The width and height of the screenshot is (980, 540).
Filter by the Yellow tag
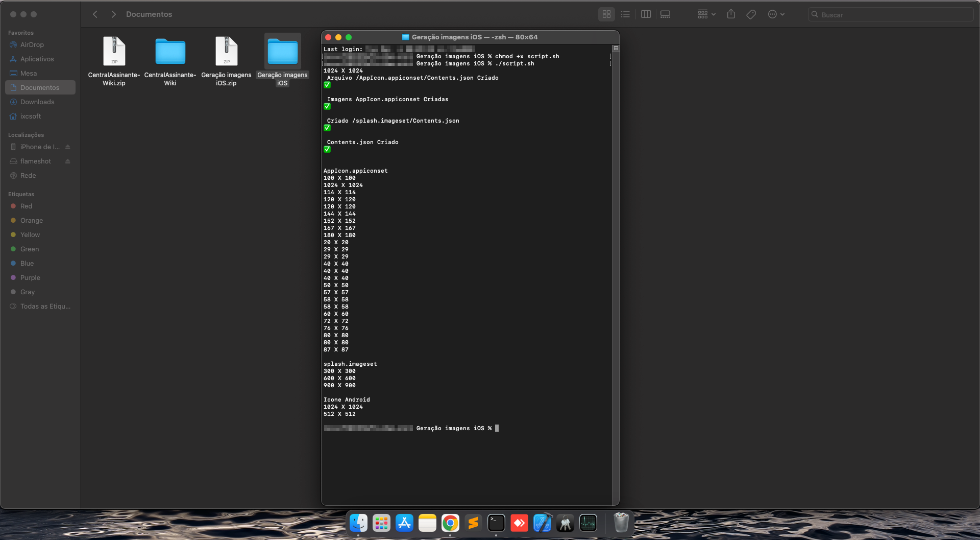(x=40, y=235)
